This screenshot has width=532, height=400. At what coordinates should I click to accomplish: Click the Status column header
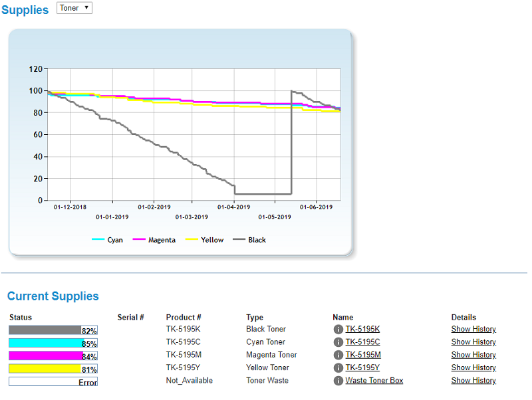click(21, 318)
